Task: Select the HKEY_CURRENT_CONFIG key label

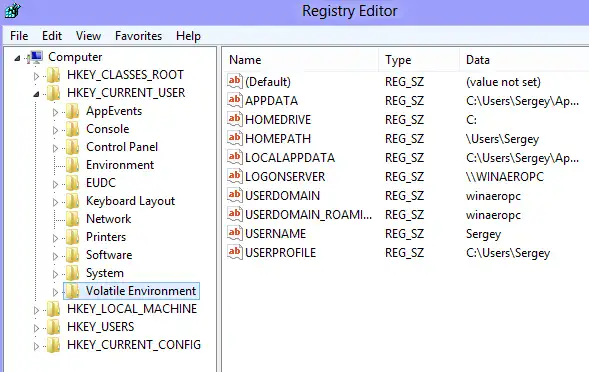Action: tap(134, 345)
